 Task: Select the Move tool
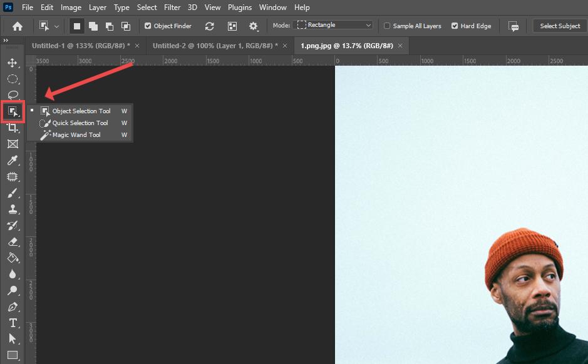13,63
